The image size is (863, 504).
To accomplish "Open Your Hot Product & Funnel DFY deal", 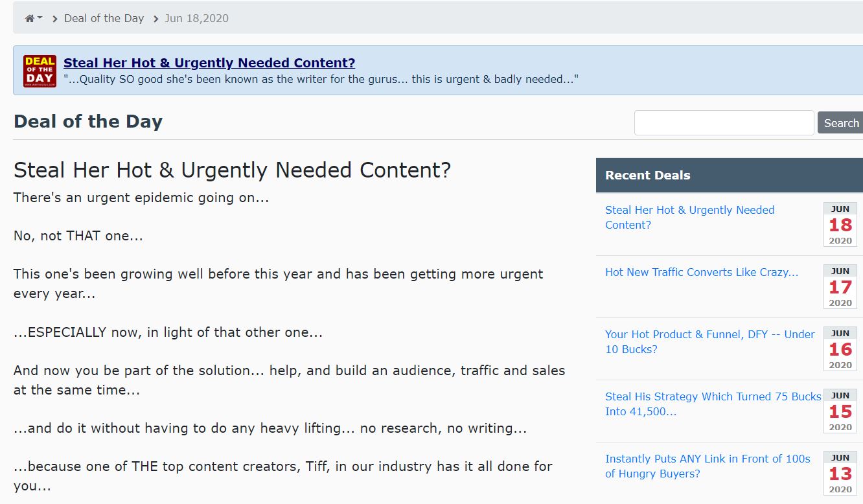I will pos(710,342).
